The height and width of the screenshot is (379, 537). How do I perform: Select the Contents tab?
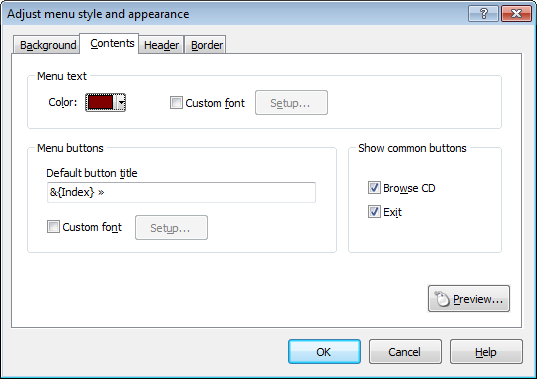[x=109, y=43]
